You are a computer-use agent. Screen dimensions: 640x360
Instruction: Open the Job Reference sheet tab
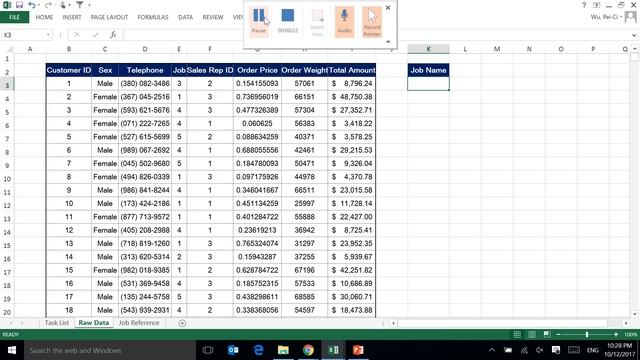click(x=139, y=323)
